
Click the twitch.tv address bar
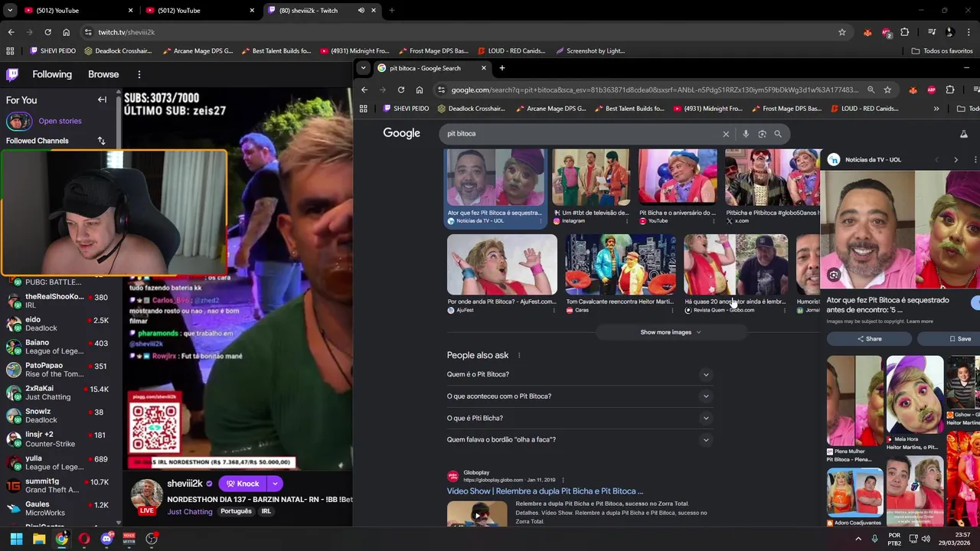point(459,32)
